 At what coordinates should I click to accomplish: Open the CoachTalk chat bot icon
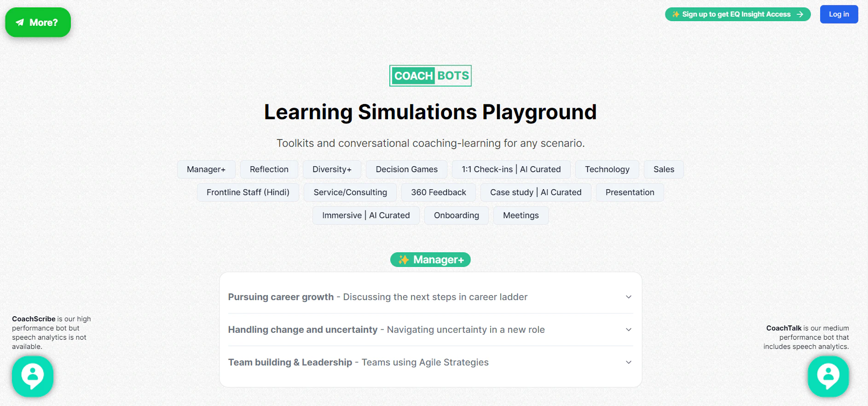tap(828, 377)
